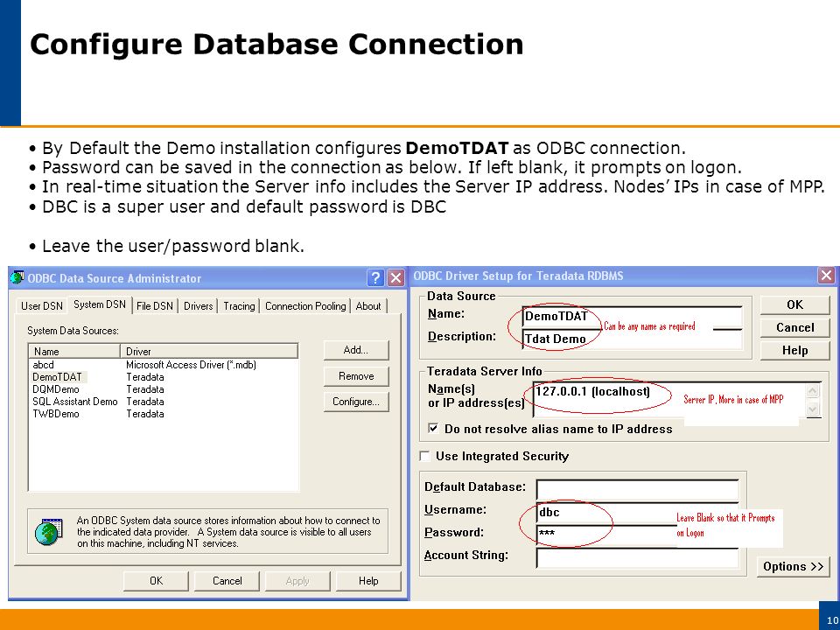Click OK in ODBC Data Source Administrator
Screen dimensions: 840x630
click(x=156, y=581)
